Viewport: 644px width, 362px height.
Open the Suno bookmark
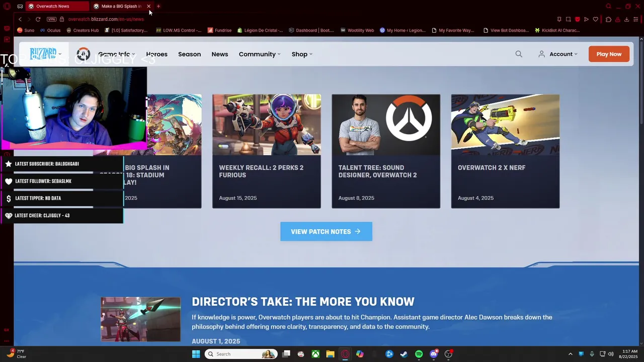tap(26, 30)
